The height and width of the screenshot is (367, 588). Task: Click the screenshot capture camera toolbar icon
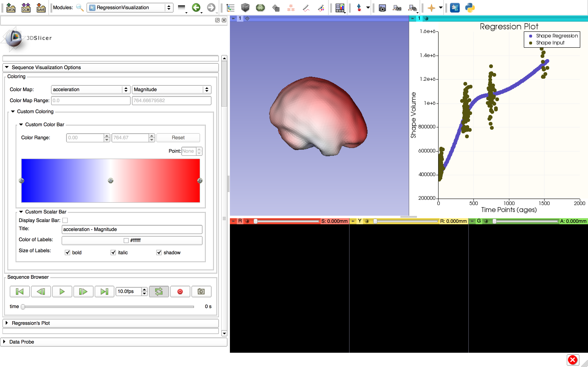[382, 8]
